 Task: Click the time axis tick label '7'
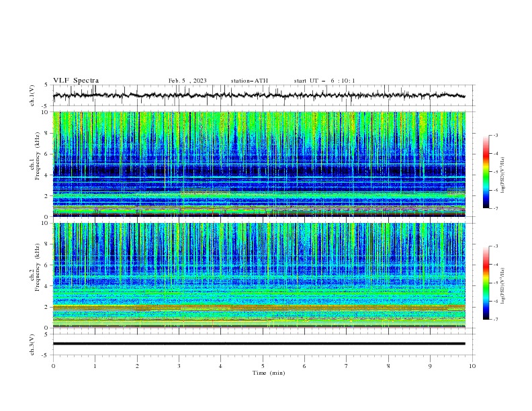347,366
